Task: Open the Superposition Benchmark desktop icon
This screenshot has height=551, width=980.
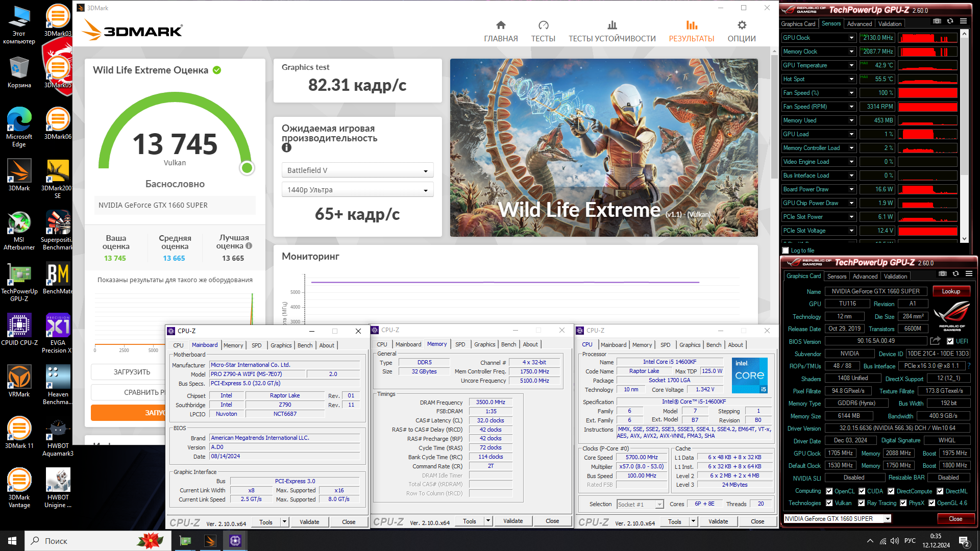Action: pos(58,231)
